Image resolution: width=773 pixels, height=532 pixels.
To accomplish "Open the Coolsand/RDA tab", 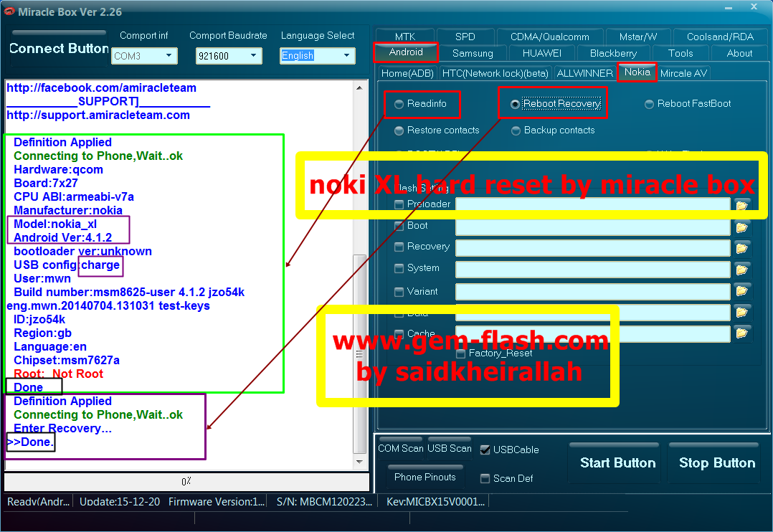I will pos(720,37).
